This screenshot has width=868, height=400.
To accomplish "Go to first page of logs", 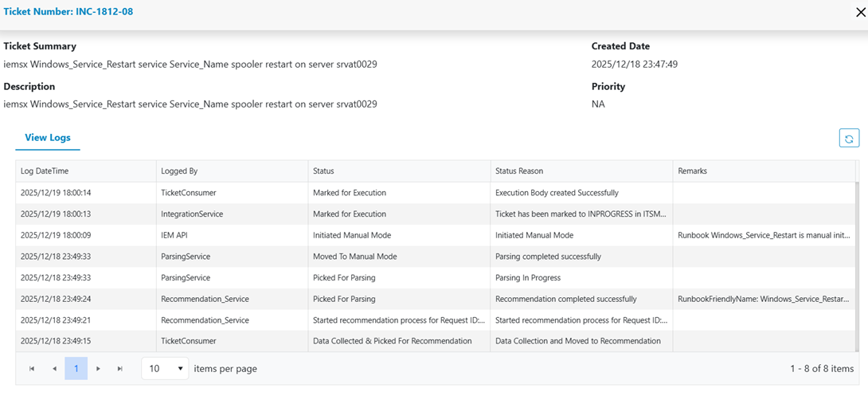I will click(32, 369).
